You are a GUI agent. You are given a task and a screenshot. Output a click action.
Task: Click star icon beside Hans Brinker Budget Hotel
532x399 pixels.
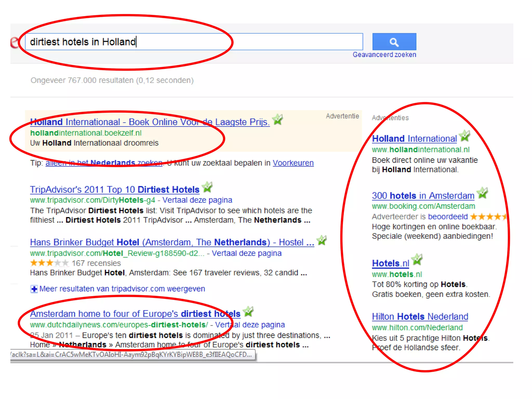pyautogui.click(x=322, y=240)
